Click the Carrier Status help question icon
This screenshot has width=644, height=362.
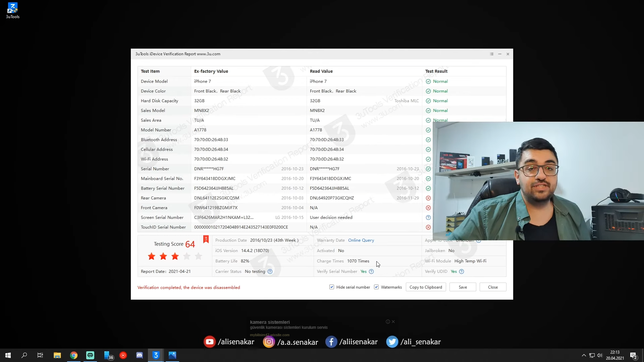pyautogui.click(x=270, y=271)
